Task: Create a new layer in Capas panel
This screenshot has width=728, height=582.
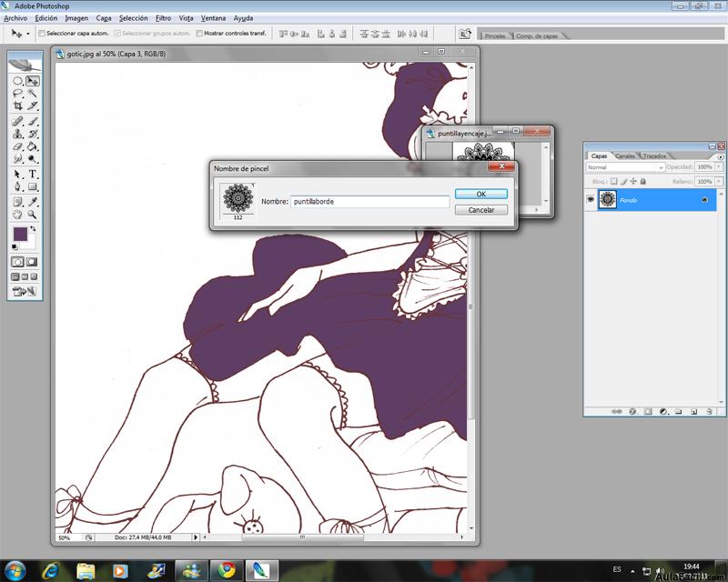Action: (693, 411)
